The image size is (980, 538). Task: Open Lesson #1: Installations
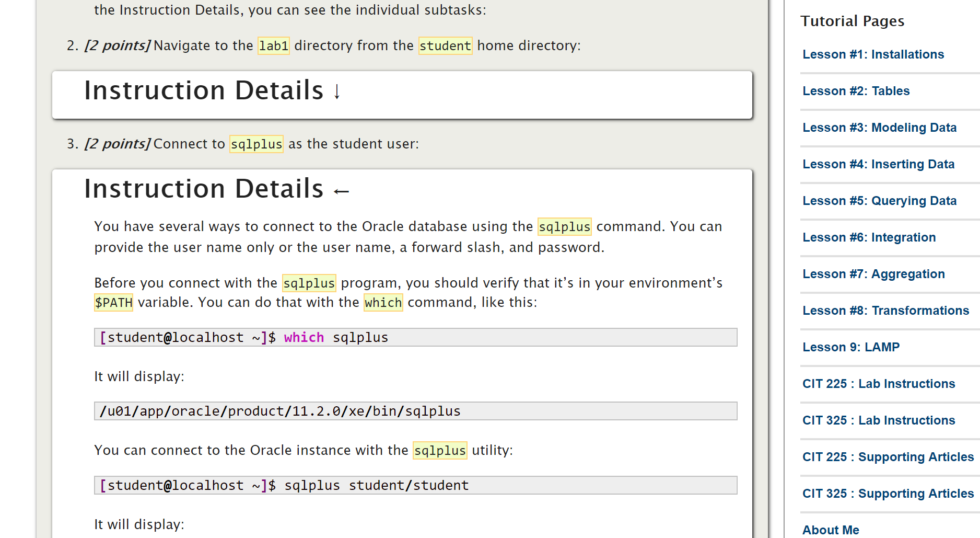coord(872,54)
